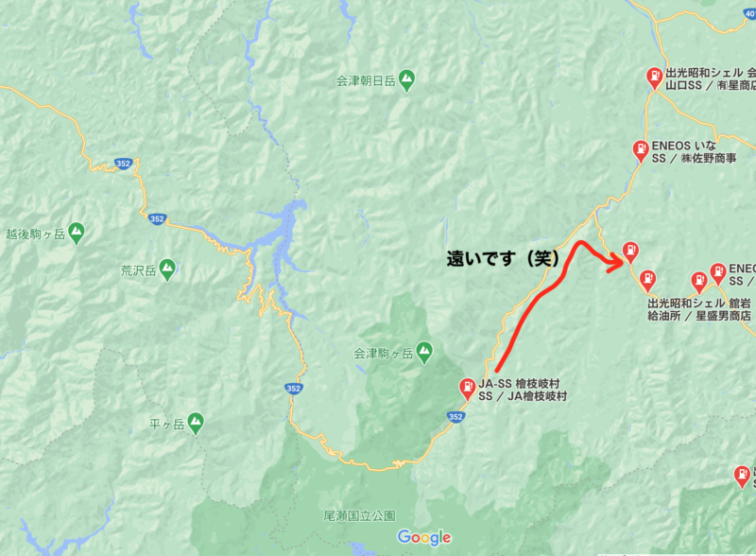Click the ENEOS いな SS gas station pin
Viewport: 756px width, 556px height.
[x=641, y=151]
